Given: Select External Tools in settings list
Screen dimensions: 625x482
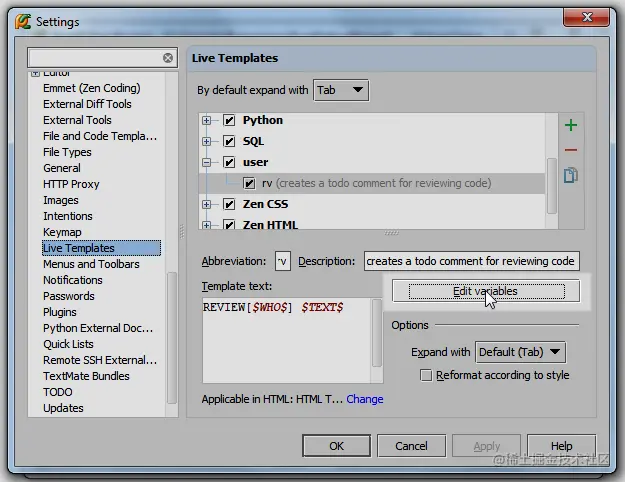Looking at the screenshot, I should click(x=77, y=120).
